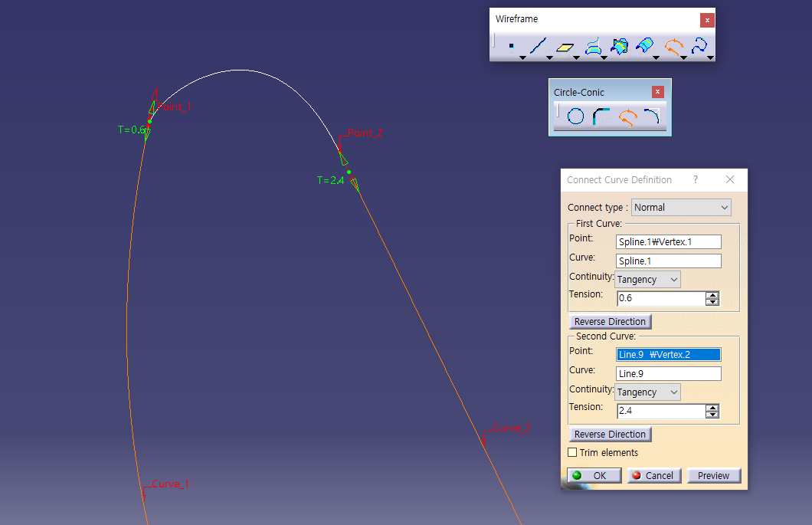
Task: Increase First Curve tension with up arrow
Action: click(712, 295)
